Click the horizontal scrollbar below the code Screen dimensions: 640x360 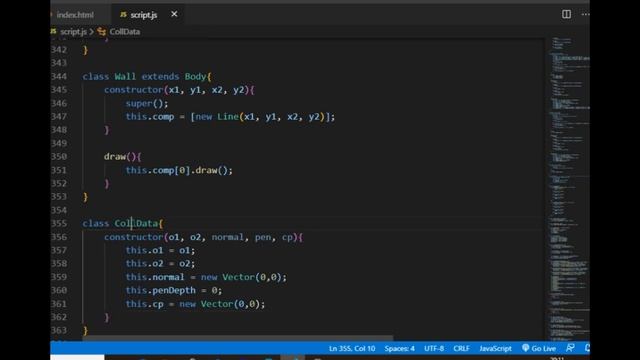[238, 338]
